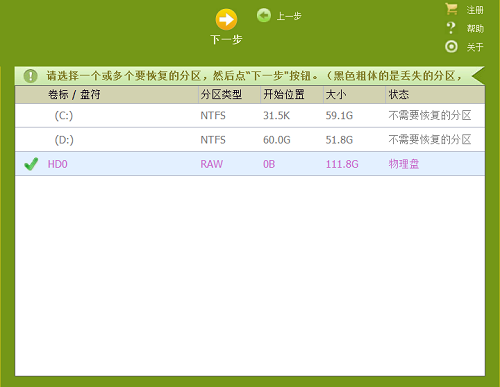Click the NTFS type in the D: row
The width and height of the screenshot is (500, 387).
coord(213,140)
